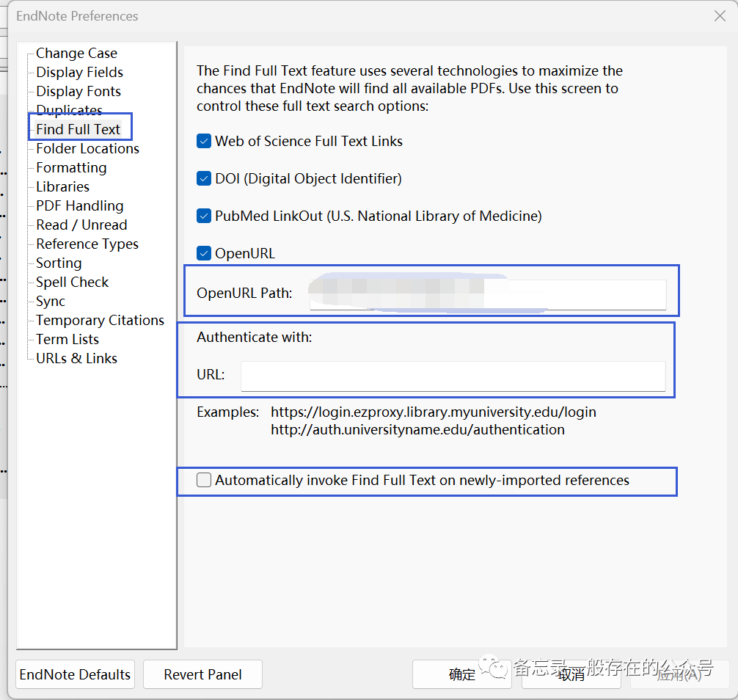Select Duplicates preference category
Viewport: 738px width, 700px height.
pyautogui.click(x=69, y=109)
